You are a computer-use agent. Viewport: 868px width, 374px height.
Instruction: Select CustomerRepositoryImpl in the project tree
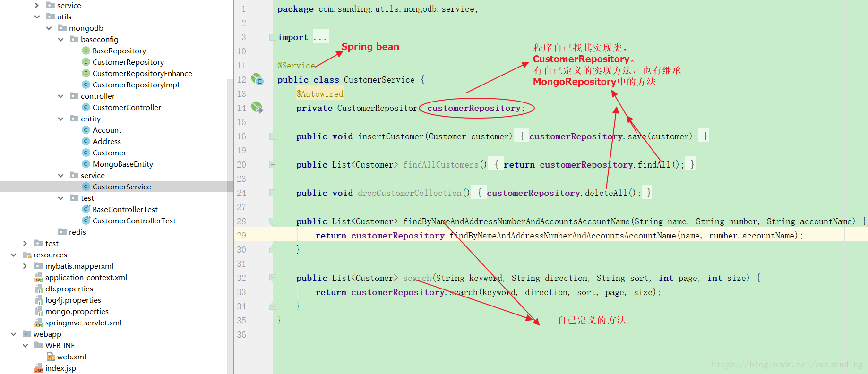pos(136,85)
